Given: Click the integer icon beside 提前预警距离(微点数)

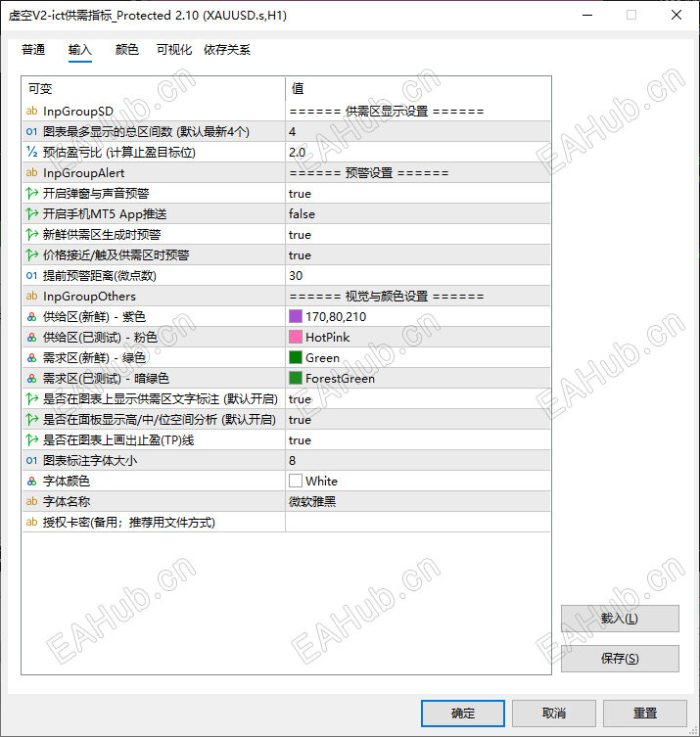Looking at the screenshot, I should (x=31, y=276).
